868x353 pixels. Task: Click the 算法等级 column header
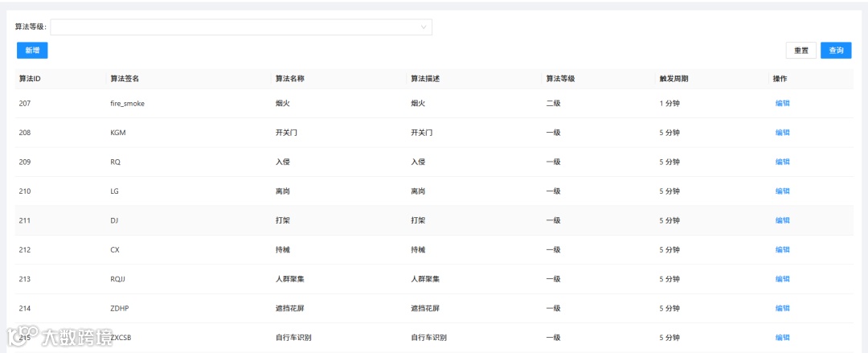pyautogui.click(x=560, y=79)
